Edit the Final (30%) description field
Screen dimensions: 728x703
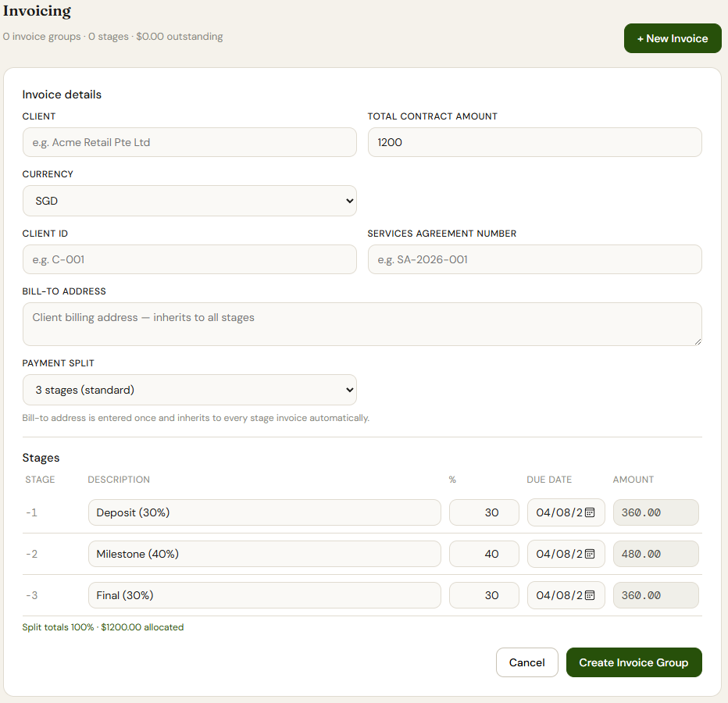pyautogui.click(x=265, y=595)
